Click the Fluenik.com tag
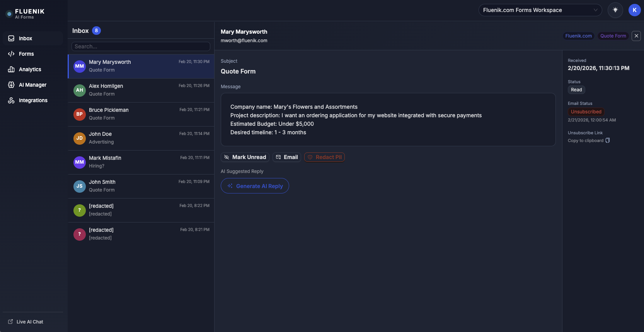Image resolution: width=644 pixels, height=332 pixels. pyautogui.click(x=578, y=36)
